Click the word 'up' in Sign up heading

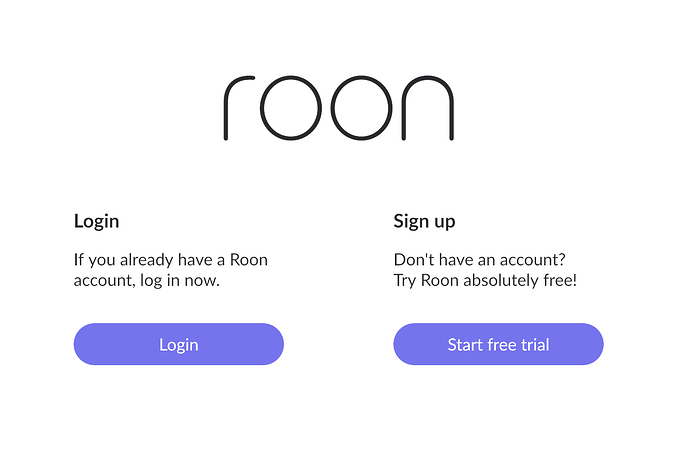[x=444, y=223]
